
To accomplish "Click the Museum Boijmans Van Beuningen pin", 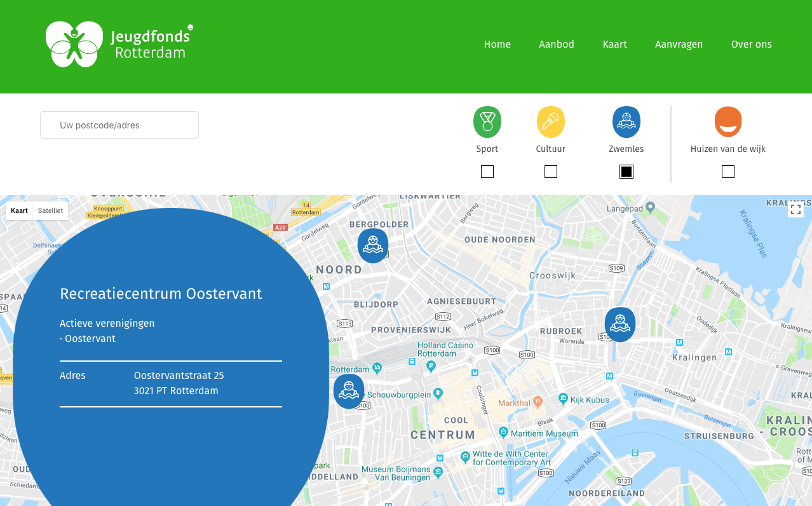I will tap(438, 472).
